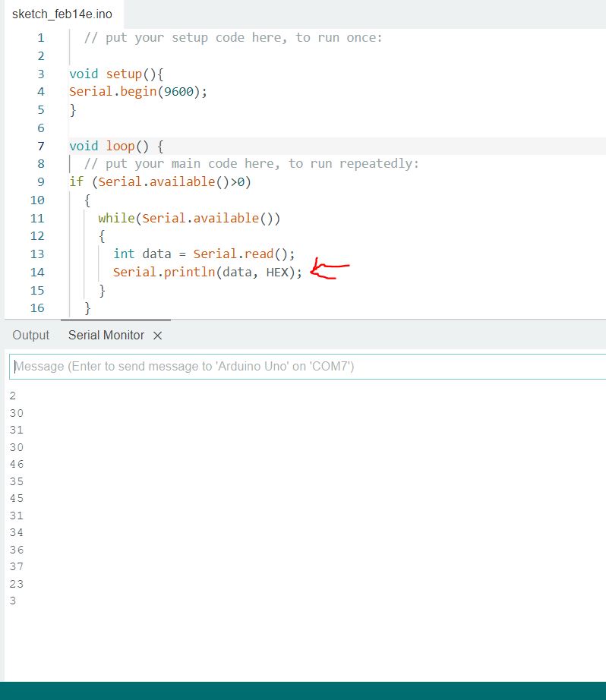Focus the serial Message input field
This screenshot has height=700, width=606.
304,367
